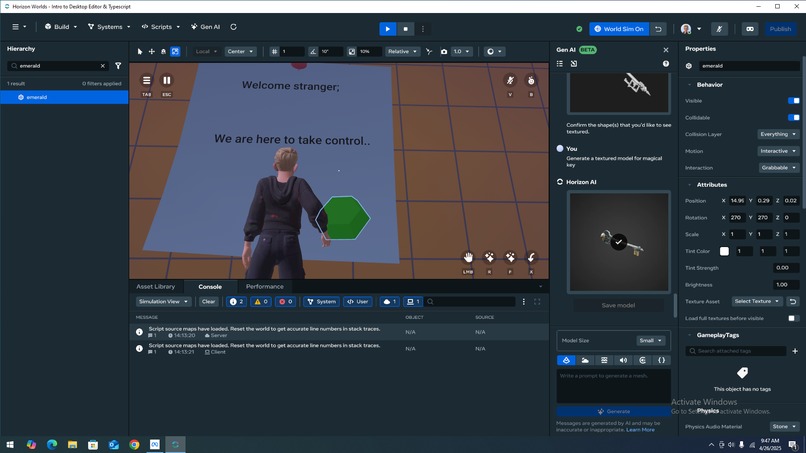Toggle the errors filter in console

(285, 302)
